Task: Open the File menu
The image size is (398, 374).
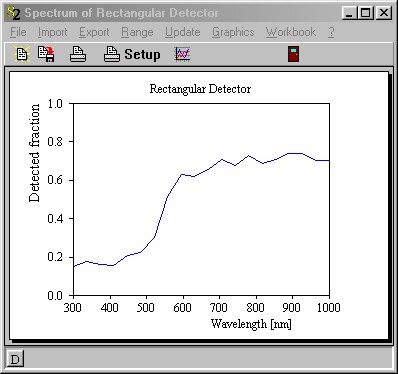Action: [18, 32]
